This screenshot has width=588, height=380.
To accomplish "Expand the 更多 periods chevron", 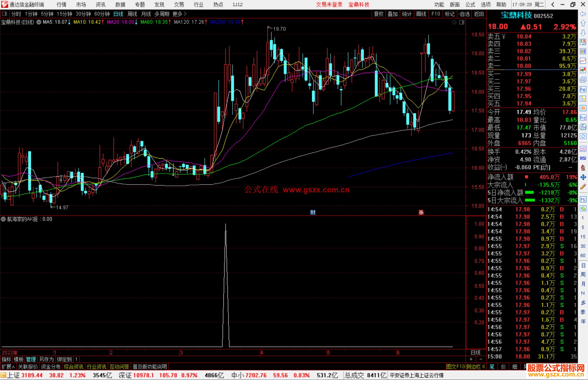I will tap(185, 14).
